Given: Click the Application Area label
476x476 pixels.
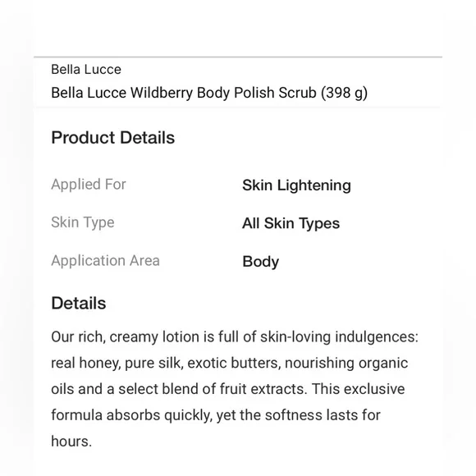Looking at the screenshot, I should point(105,261).
